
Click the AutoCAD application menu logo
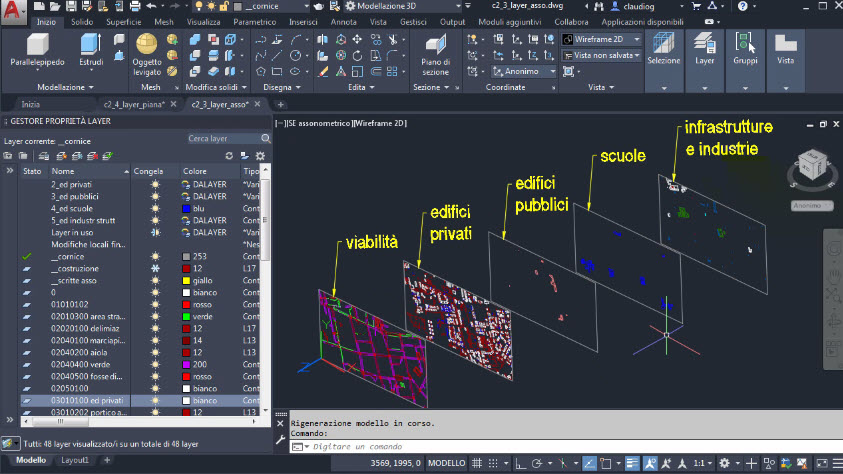13,11
